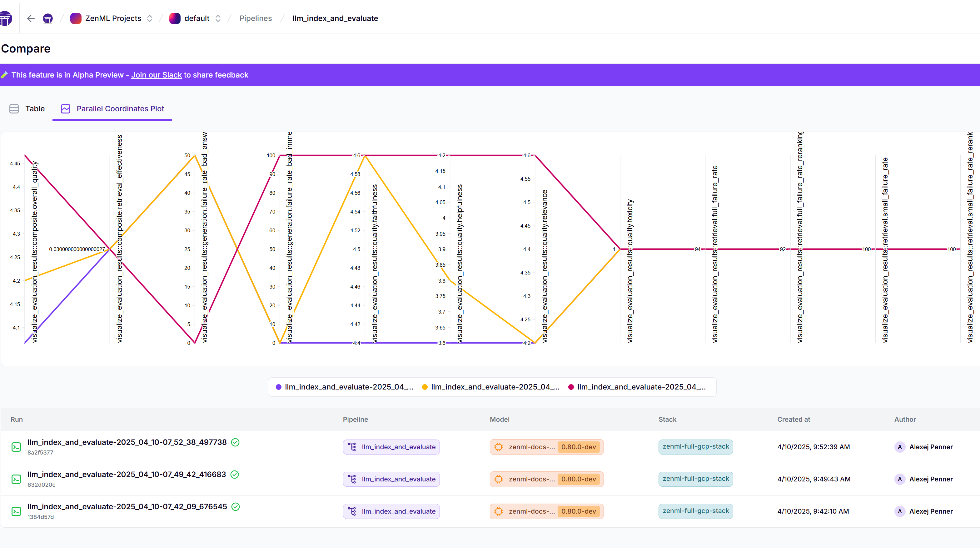Click the back arrow icon
Image resolution: width=980 pixels, height=548 pixels.
click(x=31, y=18)
